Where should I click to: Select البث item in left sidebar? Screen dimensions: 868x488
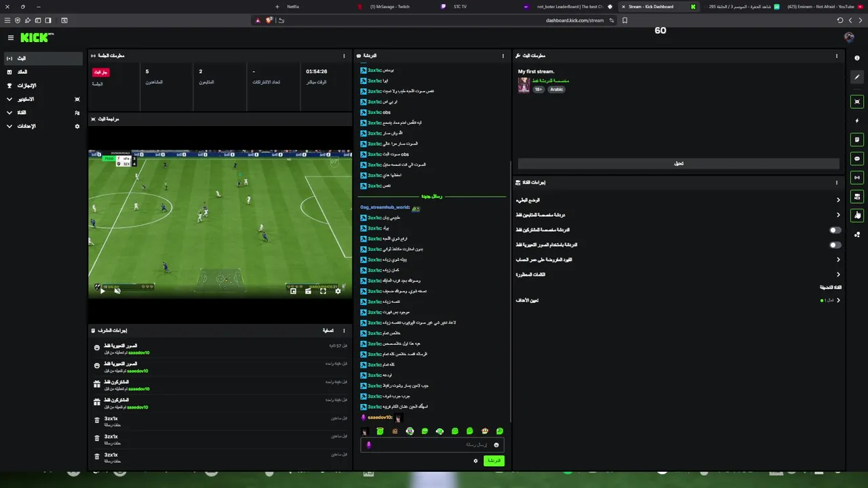43,58
